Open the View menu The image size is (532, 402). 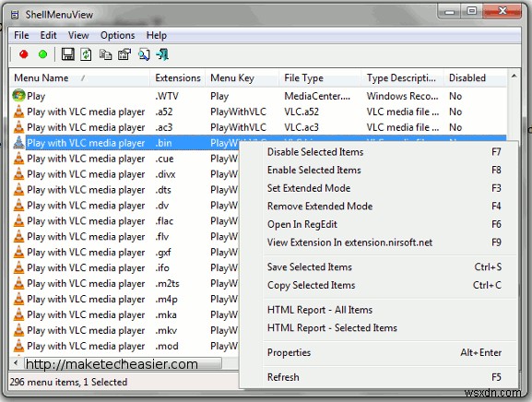[78, 35]
